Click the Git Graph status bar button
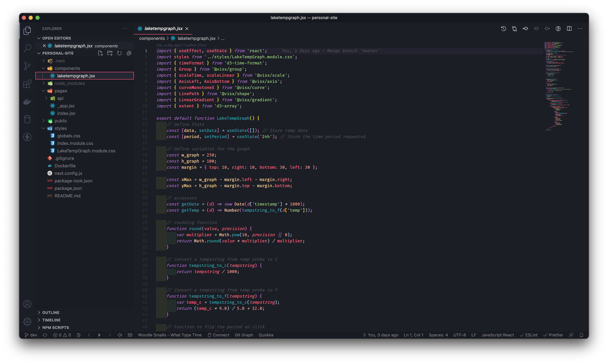This screenshot has height=364, width=608. [244, 335]
